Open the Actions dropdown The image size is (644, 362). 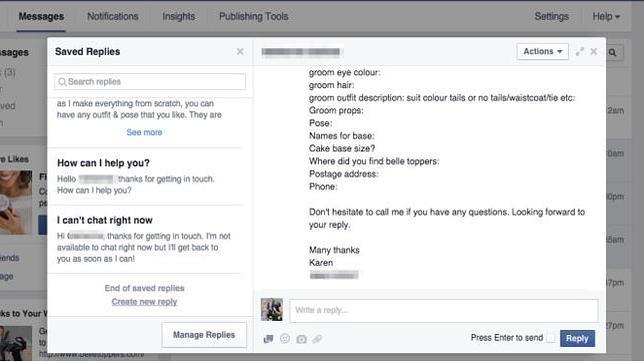543,51
